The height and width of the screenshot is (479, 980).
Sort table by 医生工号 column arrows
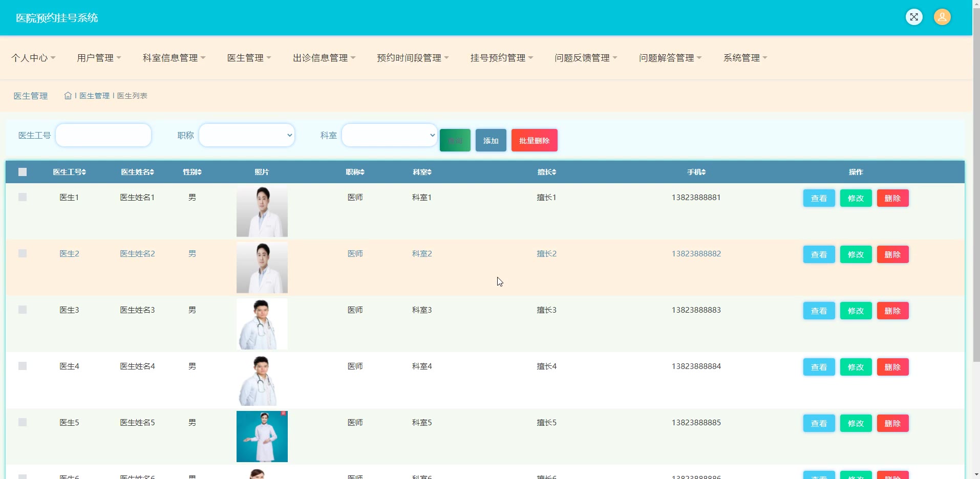84,172
